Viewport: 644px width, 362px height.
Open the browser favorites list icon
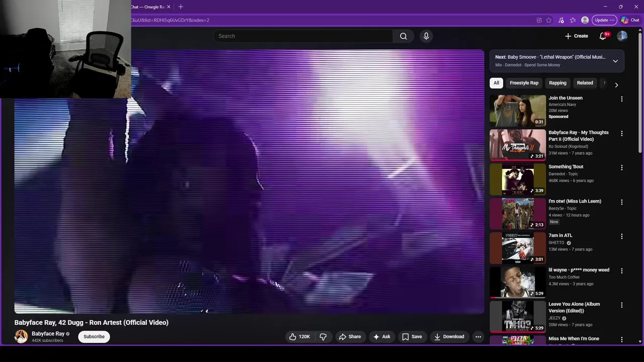click(573, 20)
